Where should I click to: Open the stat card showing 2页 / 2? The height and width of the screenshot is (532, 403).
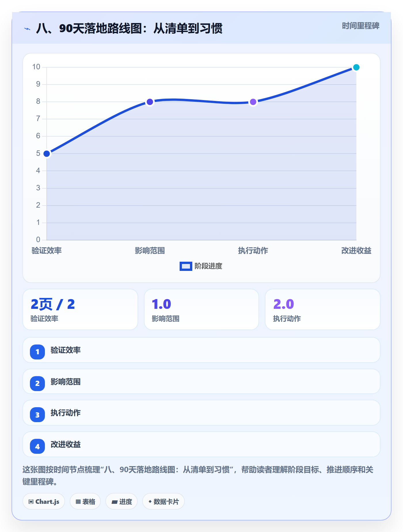tap(80, 309)
